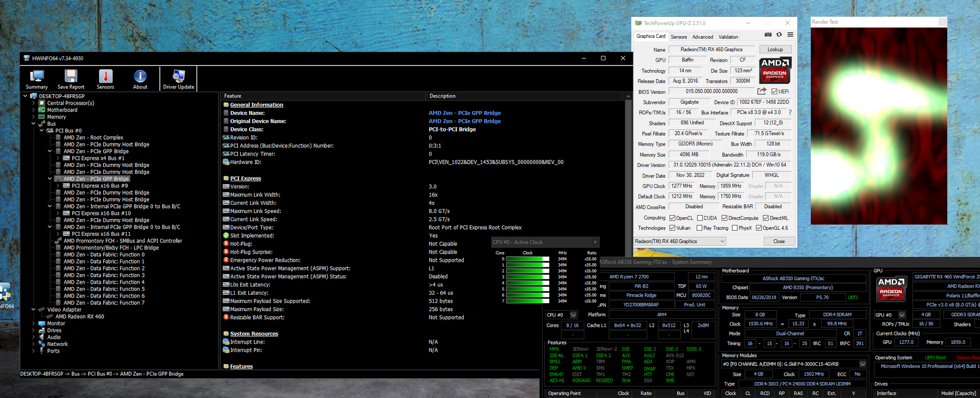Open GPU-Z hamburger menu icon
Image resolution: width=980 pixels, height=398 pixels.
791,35
